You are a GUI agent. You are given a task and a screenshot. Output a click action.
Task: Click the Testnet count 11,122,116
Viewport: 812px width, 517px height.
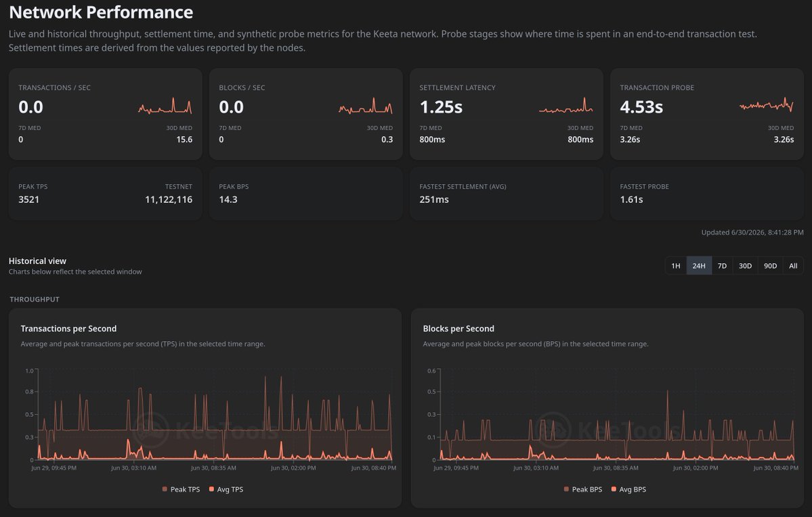click(x=169, y=199)
